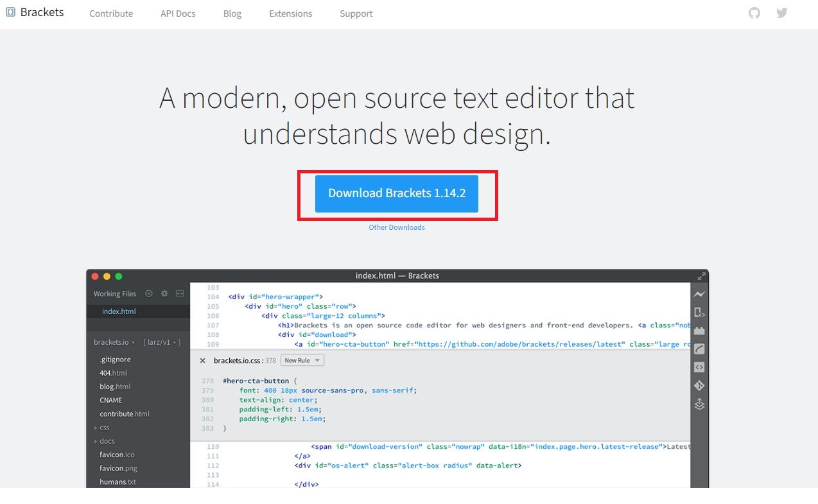
Task: Click the fullscreen arrows icon in editor titlebar
Action: pos(701,276)
